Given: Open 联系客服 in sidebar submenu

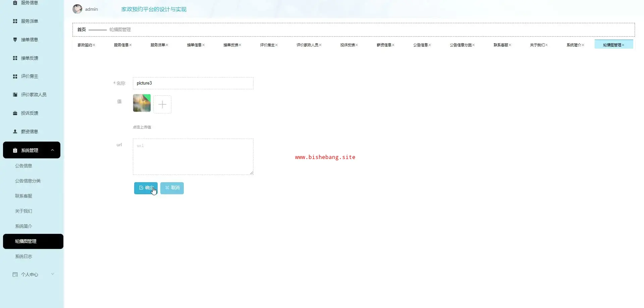Looking at the screenshot, I should point(23,196).
